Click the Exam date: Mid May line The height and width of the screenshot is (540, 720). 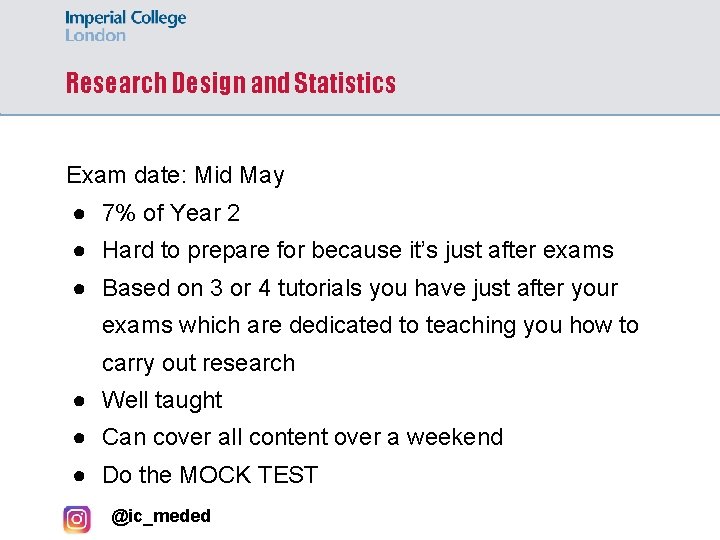175,176
